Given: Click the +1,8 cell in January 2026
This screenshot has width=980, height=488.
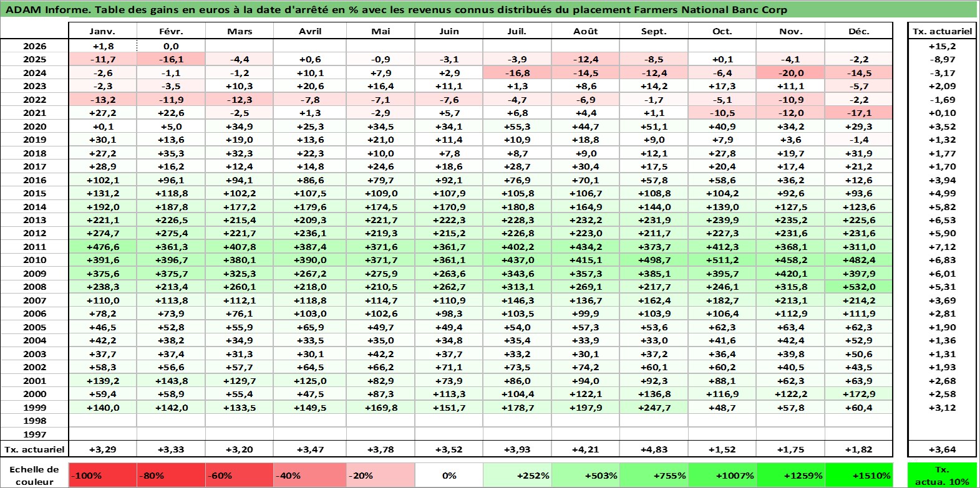Looking at the screenshot, I should click(103, 46).
